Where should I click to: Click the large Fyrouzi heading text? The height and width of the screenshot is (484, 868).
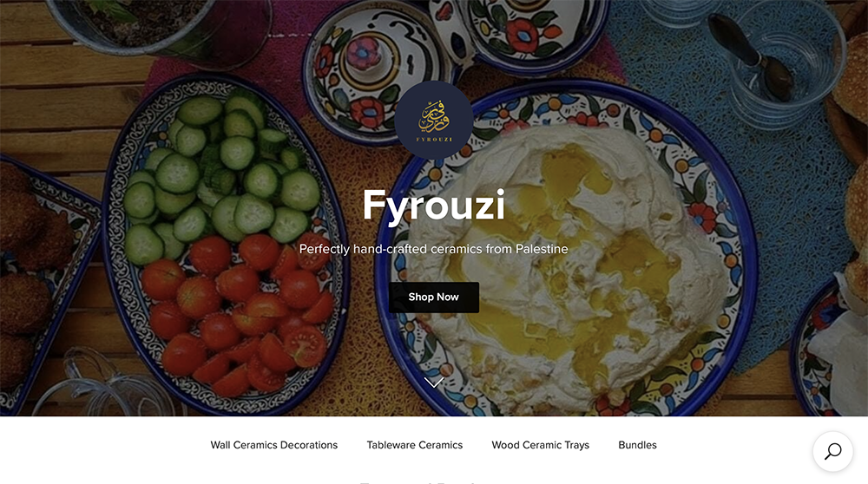pyautogui.click(x=433, y=206)
